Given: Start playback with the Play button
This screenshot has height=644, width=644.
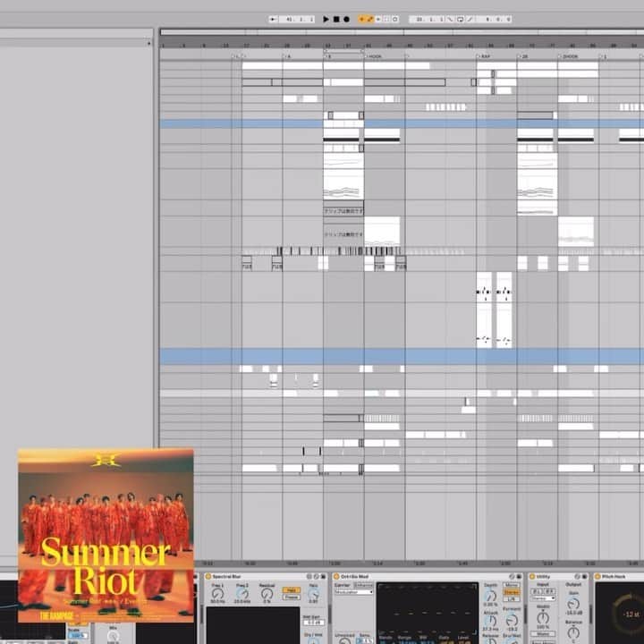Looking at the screenshot, I should [326, 19].
